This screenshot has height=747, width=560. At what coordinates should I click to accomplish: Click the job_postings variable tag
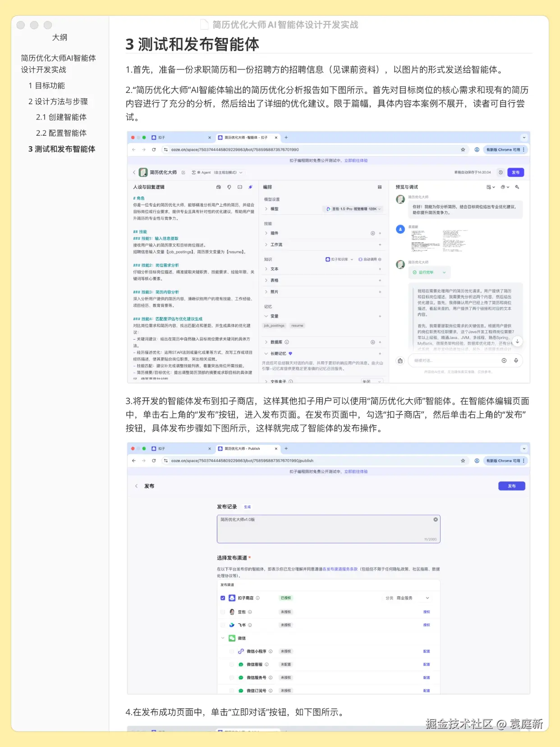point(274,325)
